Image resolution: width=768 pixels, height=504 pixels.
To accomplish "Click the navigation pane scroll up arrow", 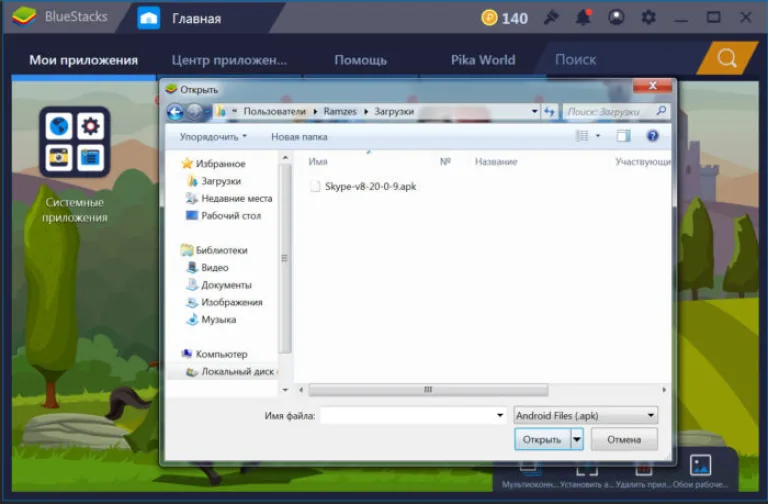I will [x=285, y=157].
